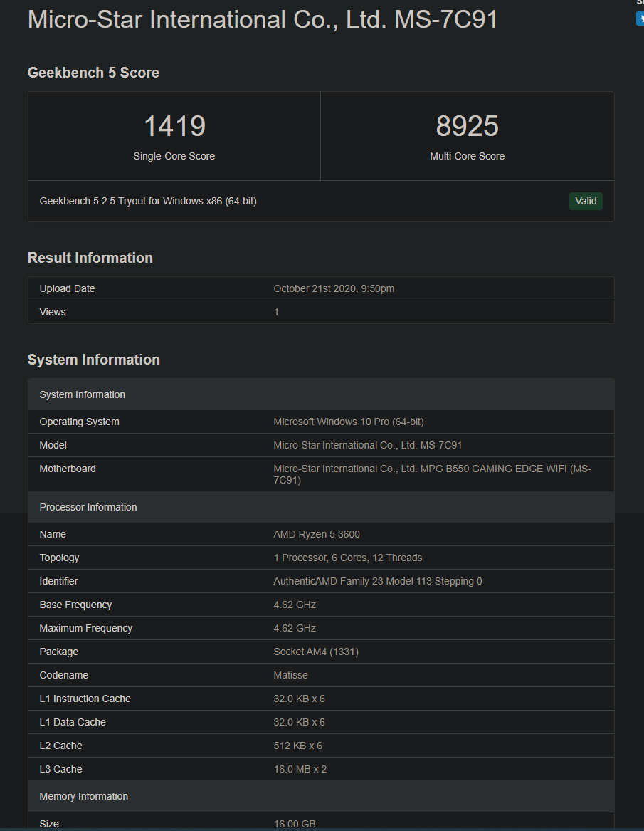
Task: Click the Result Information heading
Action: [90, 258]
